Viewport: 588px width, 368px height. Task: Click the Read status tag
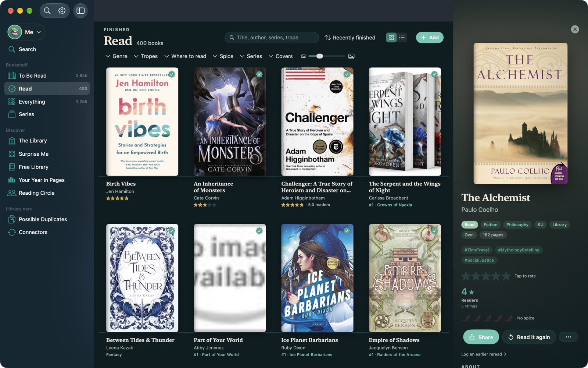[469, 224]
